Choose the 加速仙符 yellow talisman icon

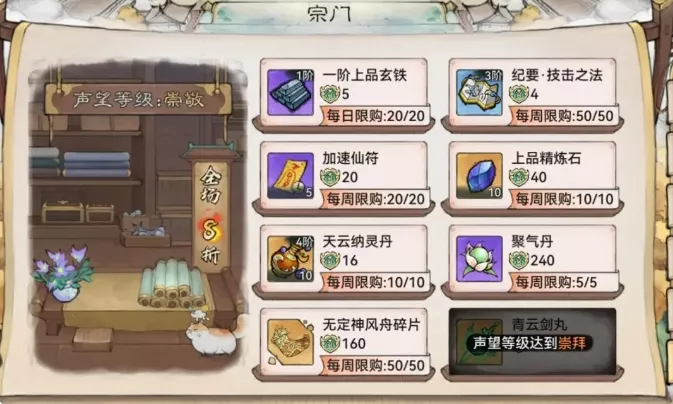tap(291, 176)
